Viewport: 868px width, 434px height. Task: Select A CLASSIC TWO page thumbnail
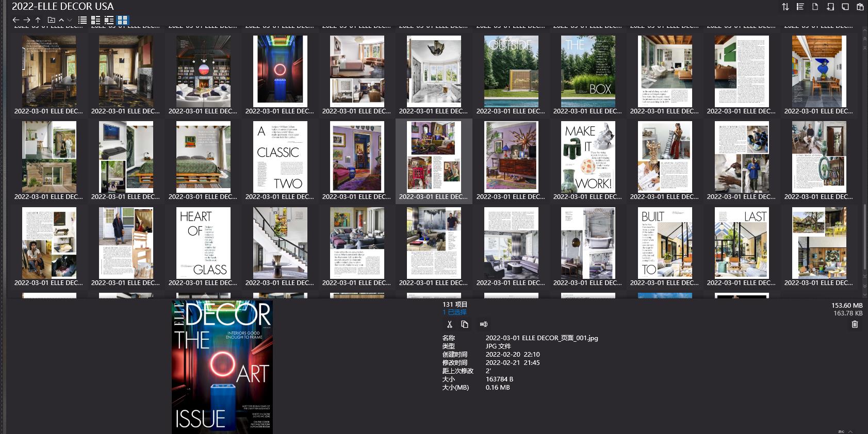[x=280, y=157]
